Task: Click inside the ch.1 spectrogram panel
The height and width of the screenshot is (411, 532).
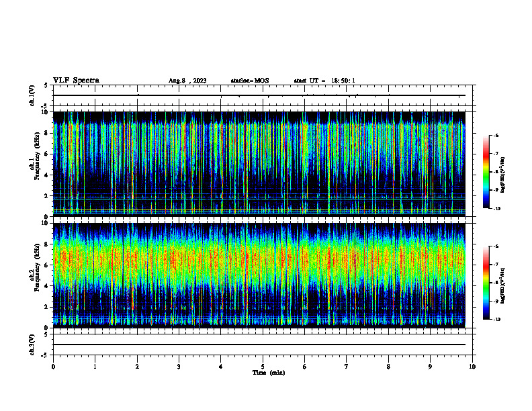Action: point(259,164)
